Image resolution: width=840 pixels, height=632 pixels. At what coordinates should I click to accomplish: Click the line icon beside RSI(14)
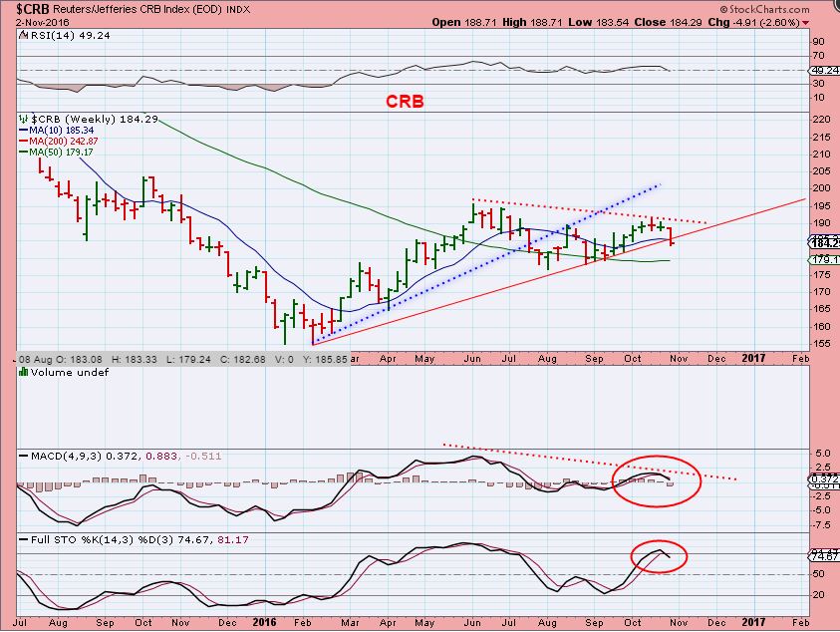[24, 35]
